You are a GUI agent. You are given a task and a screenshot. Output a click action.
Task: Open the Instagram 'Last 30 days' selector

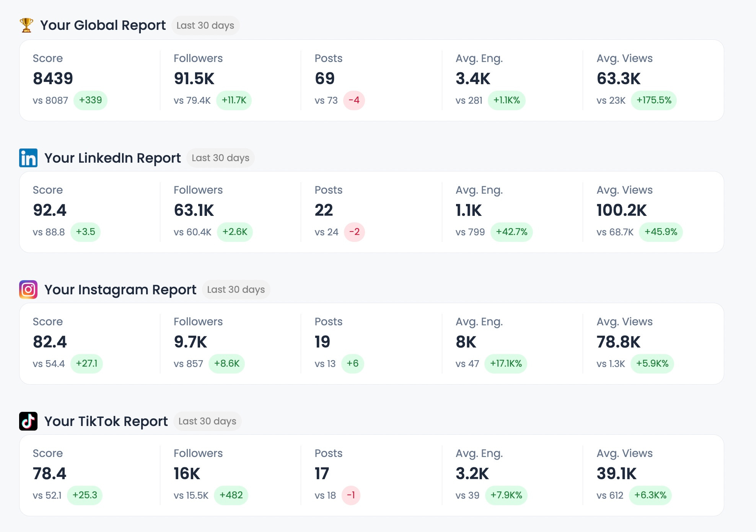point(236,289)
